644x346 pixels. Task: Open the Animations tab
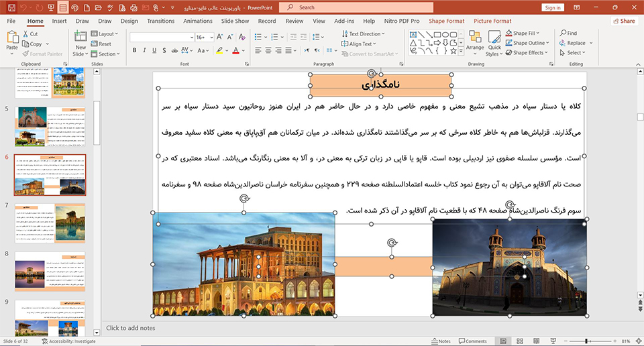tap(197, 21)
